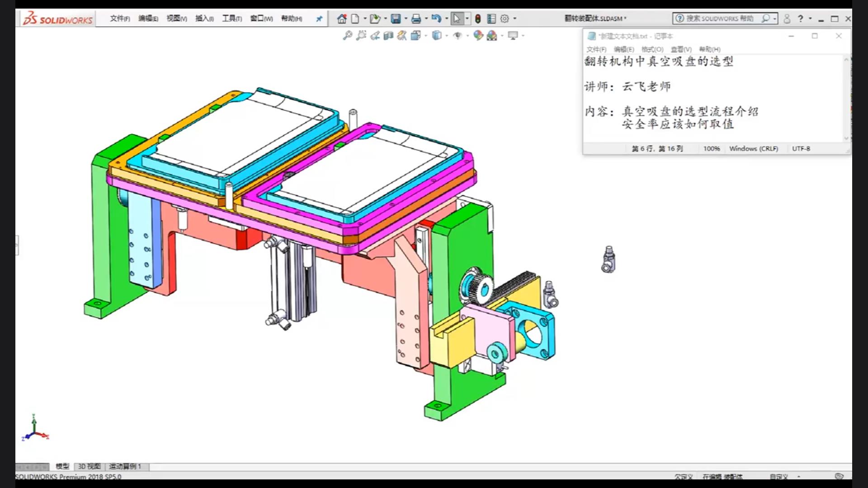The width and height of the screenshot is (868, 488).
Task: Click the Zoom to Fit magnifier icon
Action: [x=347, y=35]
